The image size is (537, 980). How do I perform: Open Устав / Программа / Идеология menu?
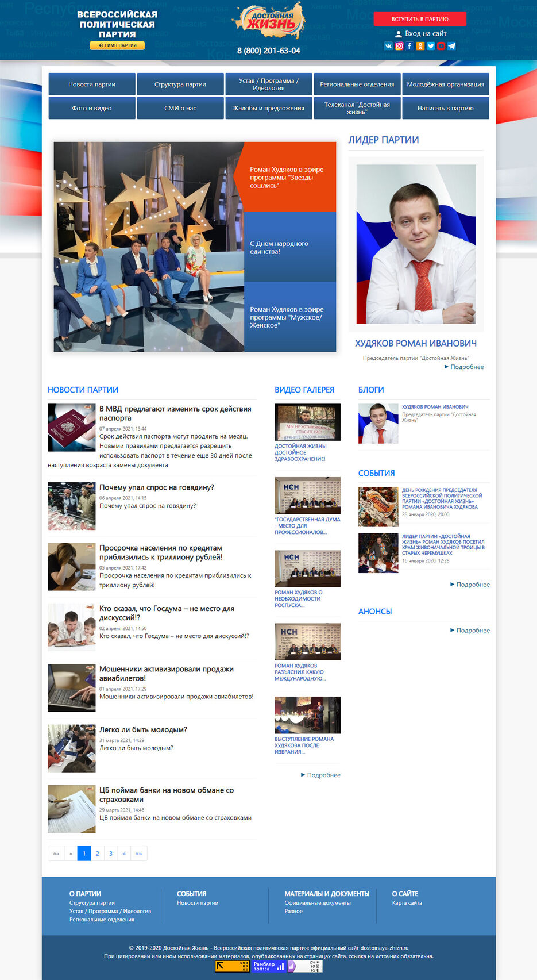[269, 84]
